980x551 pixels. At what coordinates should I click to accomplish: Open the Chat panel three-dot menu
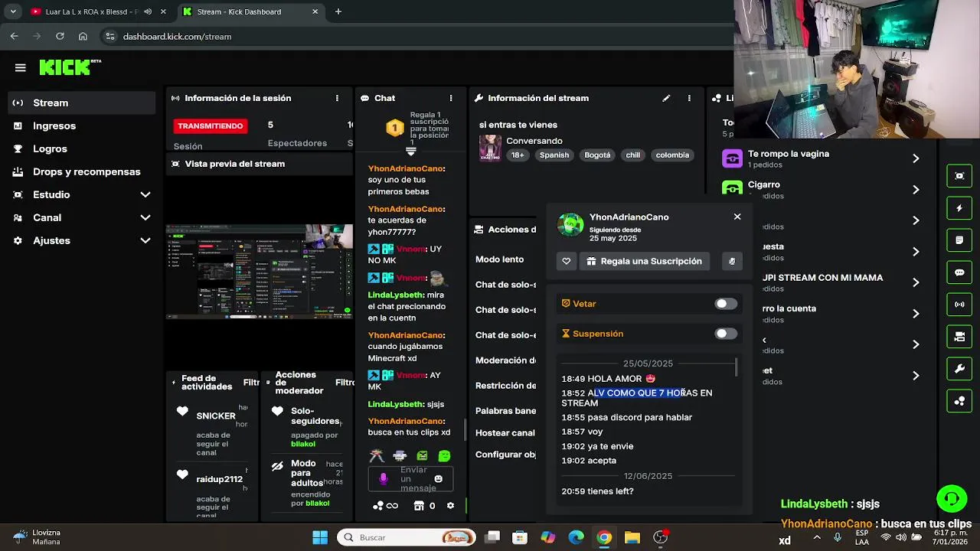pos(451,98)
